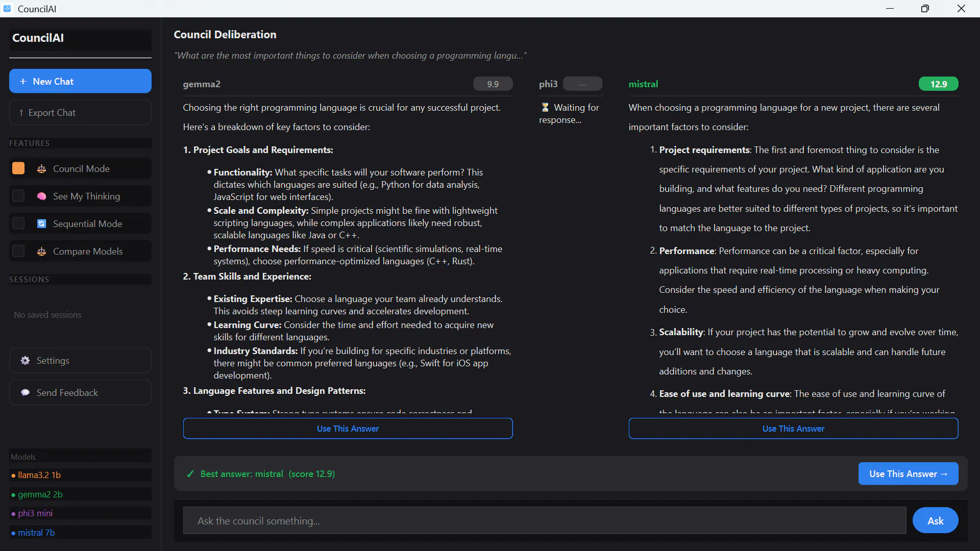Click the Sequential Mode label
This screenshot has width=980, height=551.
click(x=87, y=224)
